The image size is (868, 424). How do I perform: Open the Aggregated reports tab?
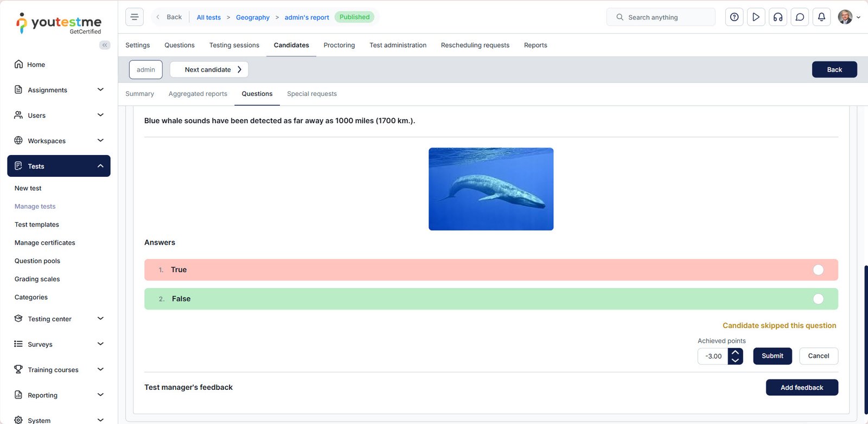[x=197, y=94]
